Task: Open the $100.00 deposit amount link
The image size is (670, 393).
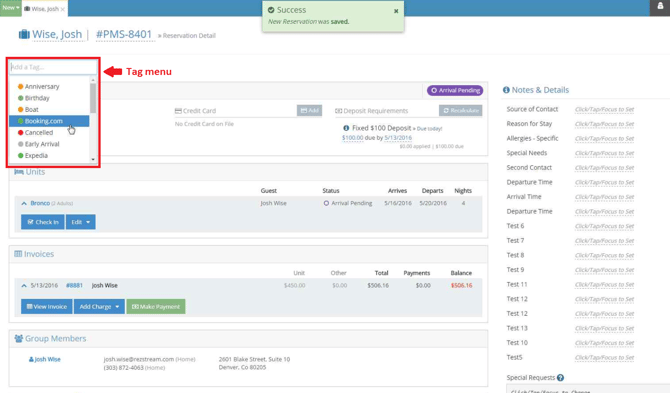Action: (x=353, y=138)
